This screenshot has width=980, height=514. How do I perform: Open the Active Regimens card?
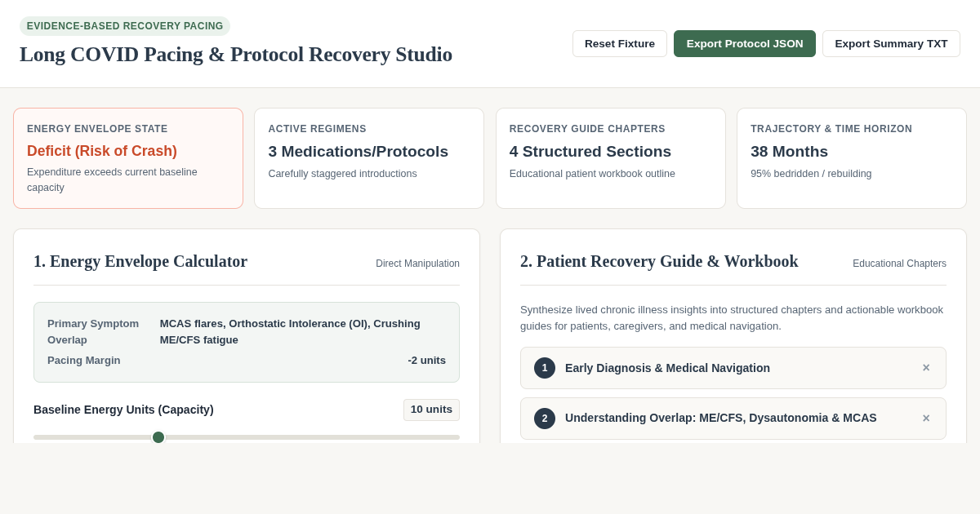click(369, 158)
